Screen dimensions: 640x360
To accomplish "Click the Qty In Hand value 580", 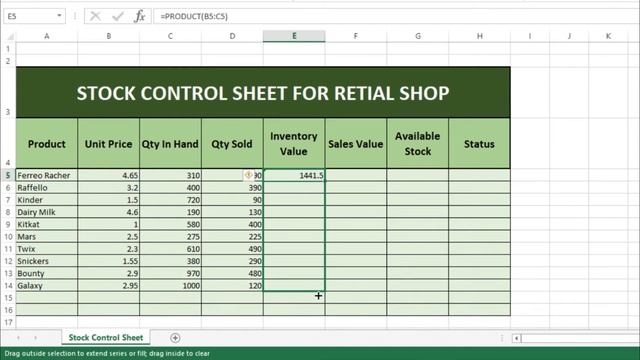I will [x=170, y=224].
